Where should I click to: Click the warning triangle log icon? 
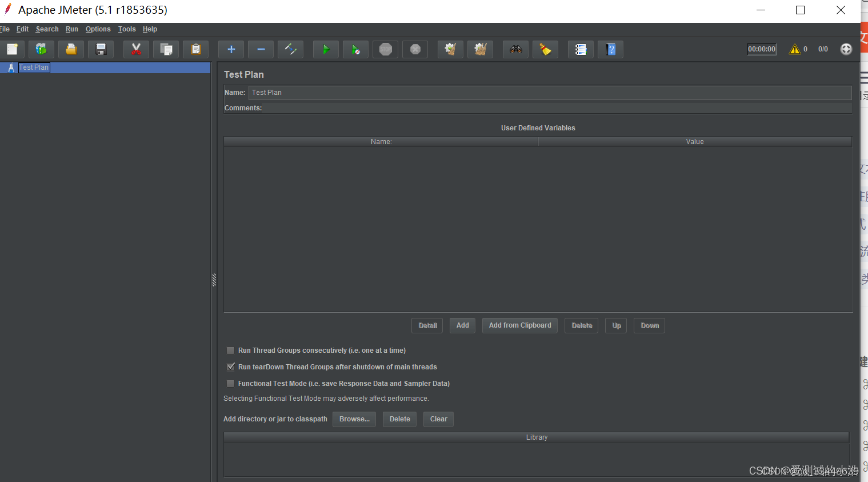coord(794,49)
